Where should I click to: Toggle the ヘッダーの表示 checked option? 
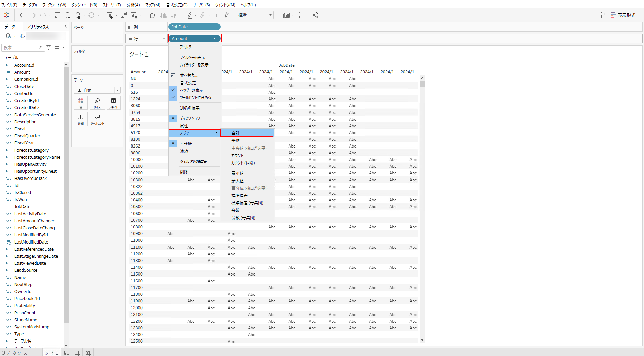[x=191, y=90]
